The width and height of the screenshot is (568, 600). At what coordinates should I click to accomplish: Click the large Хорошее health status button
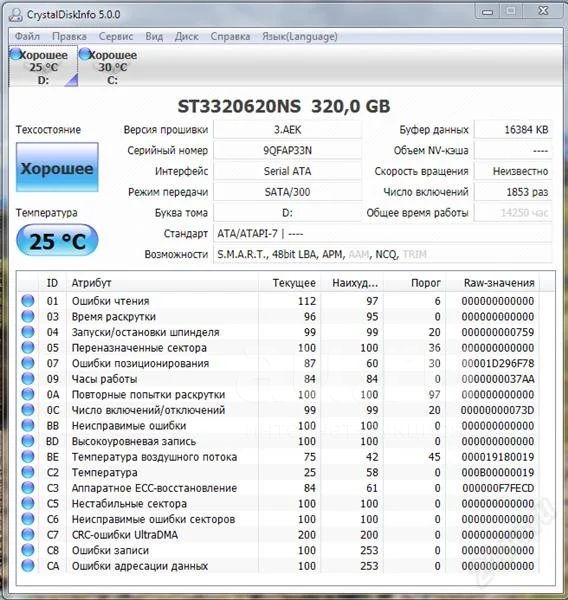[57, 167]
